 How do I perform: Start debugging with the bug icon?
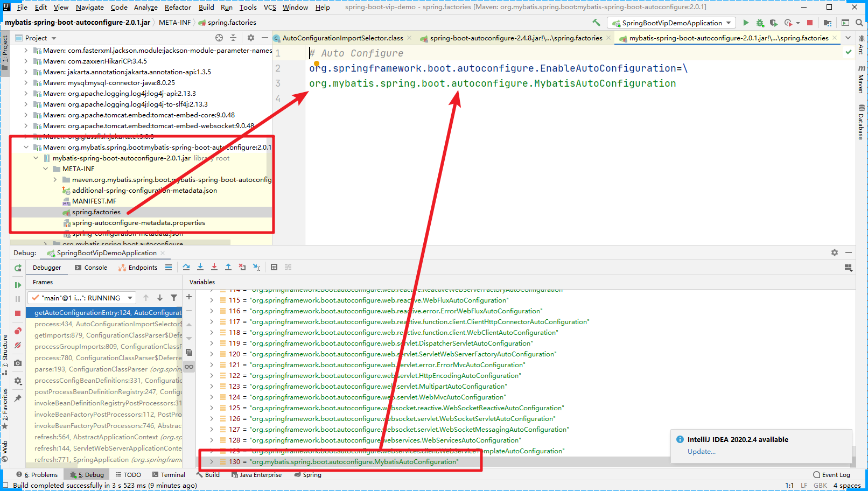tap(760, 23)
